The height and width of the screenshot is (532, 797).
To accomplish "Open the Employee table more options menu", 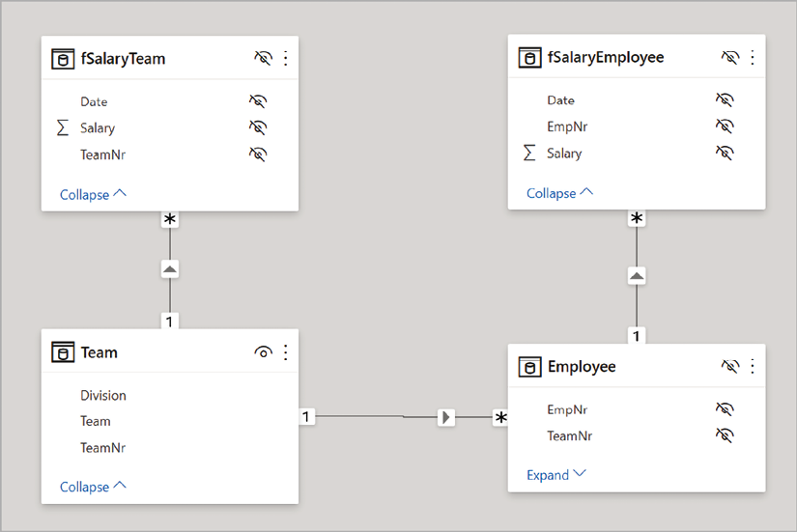I will pos(753,366).
